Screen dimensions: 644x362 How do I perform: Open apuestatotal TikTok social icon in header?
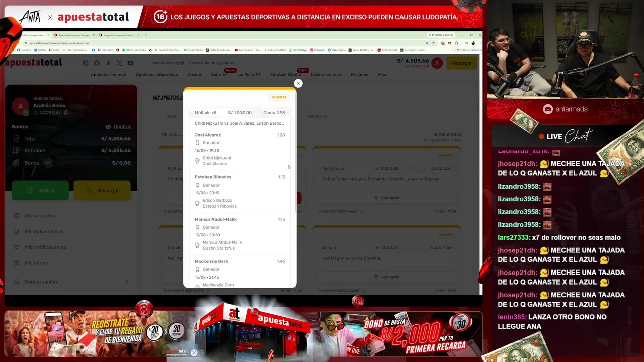pyautogui.click(x=108, y=63)
